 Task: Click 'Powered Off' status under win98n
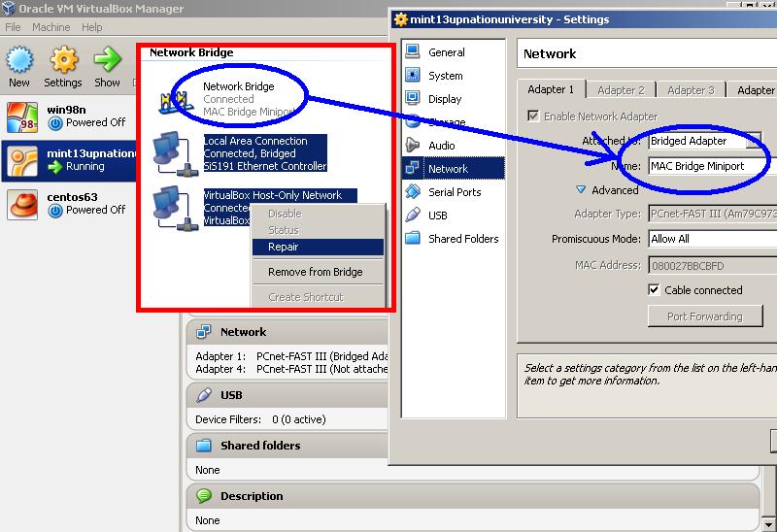coord(95,122)
